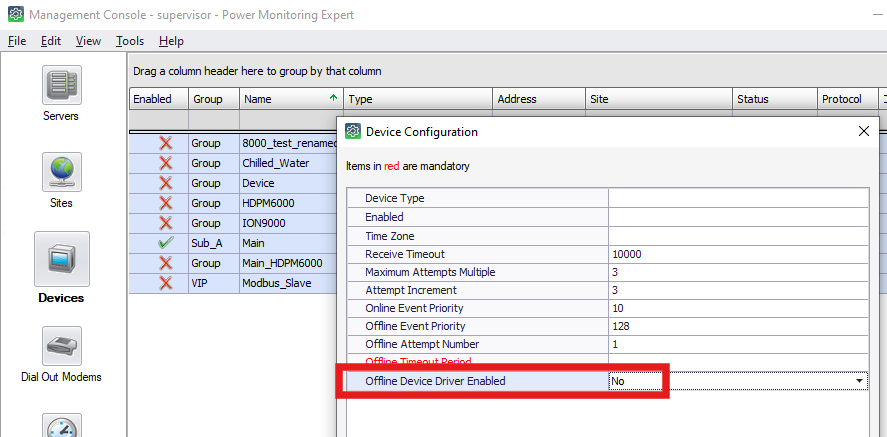The image size is (887, 437).
Task: Click Receive Timeout value 10000
Action: [738, 254]
